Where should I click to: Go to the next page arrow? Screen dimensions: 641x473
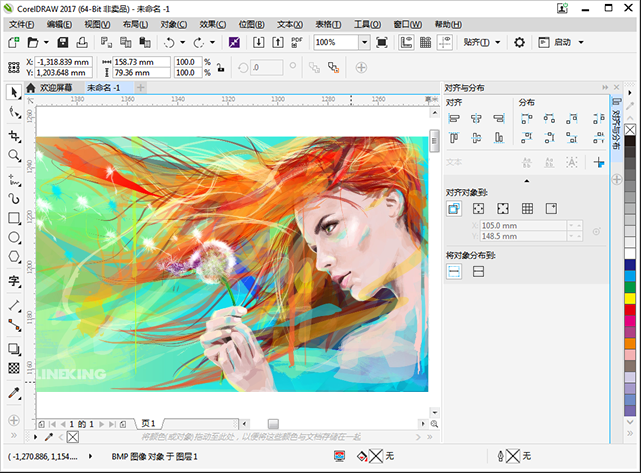click(101, 424)
